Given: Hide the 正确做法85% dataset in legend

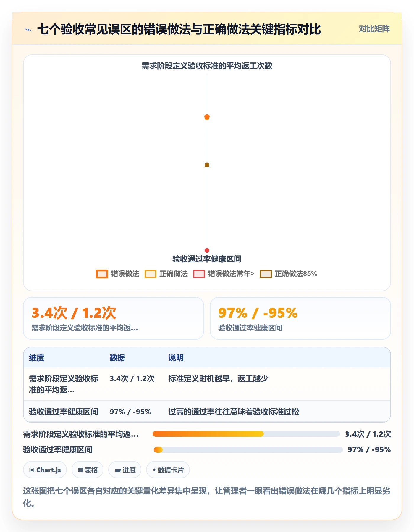Looking at the screenshot, I should (266, 274).
